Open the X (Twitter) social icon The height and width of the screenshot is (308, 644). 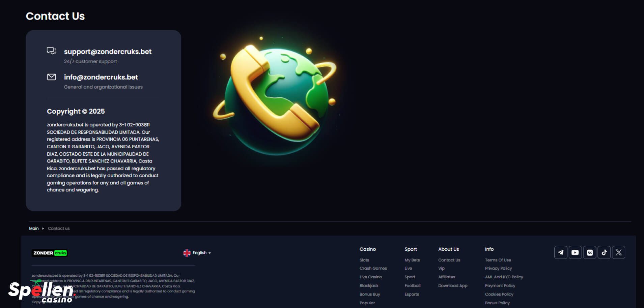click(618, 252)
